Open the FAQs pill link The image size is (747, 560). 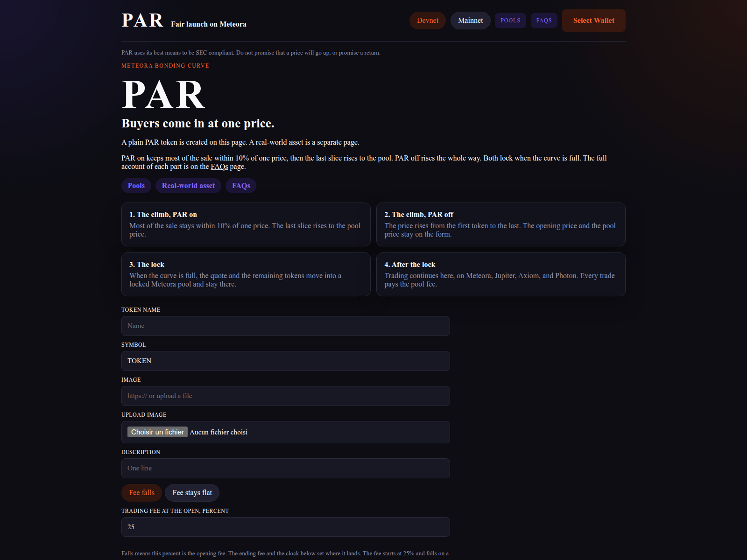coord(241,186)
